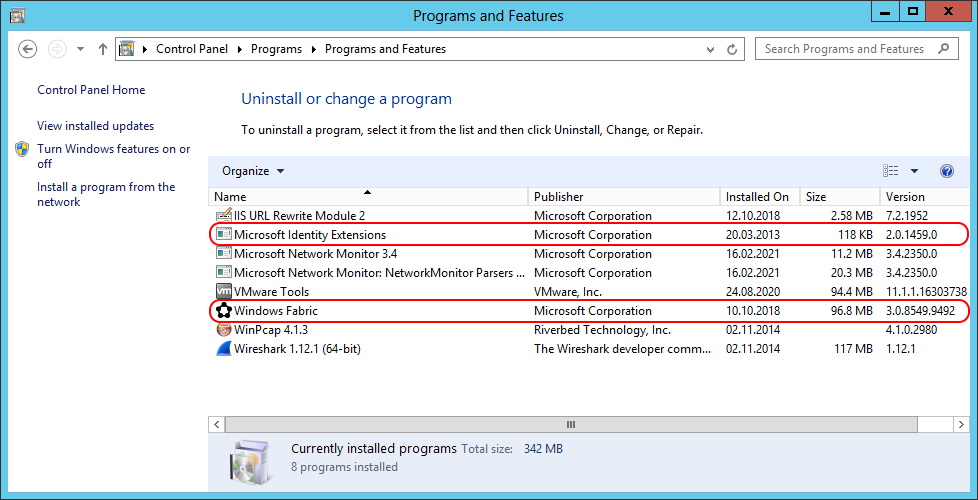978x500 pixels.
Task: Click version 3.0.8549.9492
Action: (921, 310)
